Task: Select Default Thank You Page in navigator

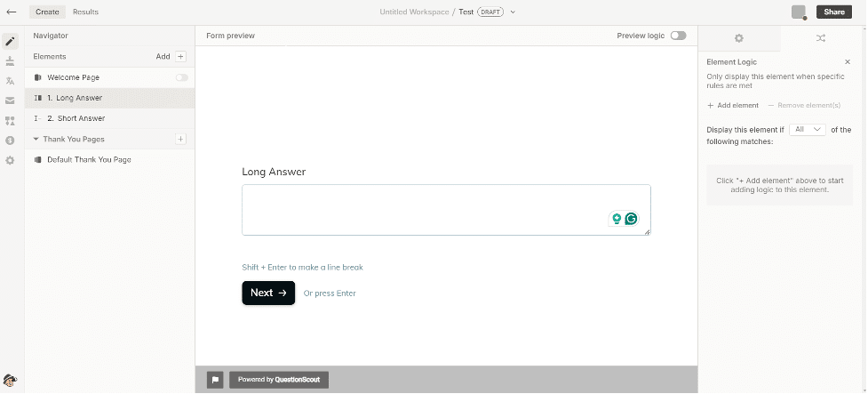Action: click(109, 159)
